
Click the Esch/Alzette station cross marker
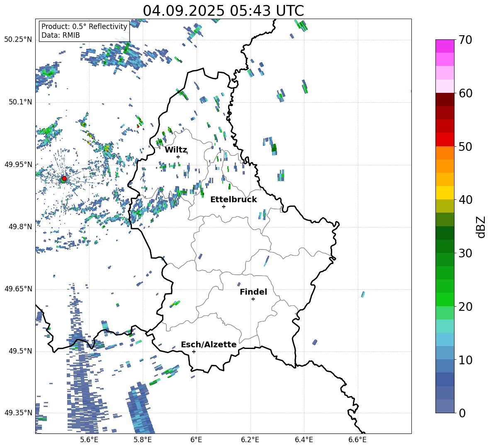point(194,351)
